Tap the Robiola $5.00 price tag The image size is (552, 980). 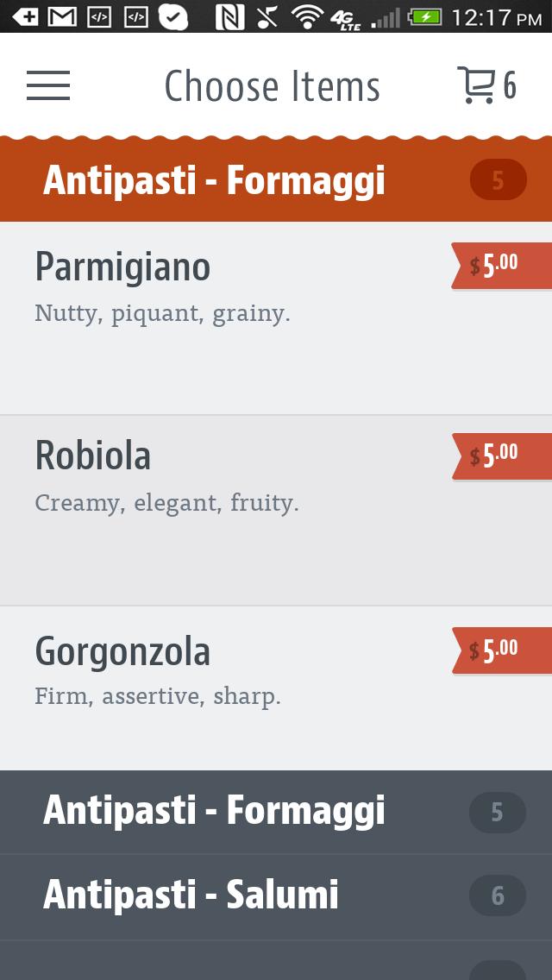click(x=500, y=455)
